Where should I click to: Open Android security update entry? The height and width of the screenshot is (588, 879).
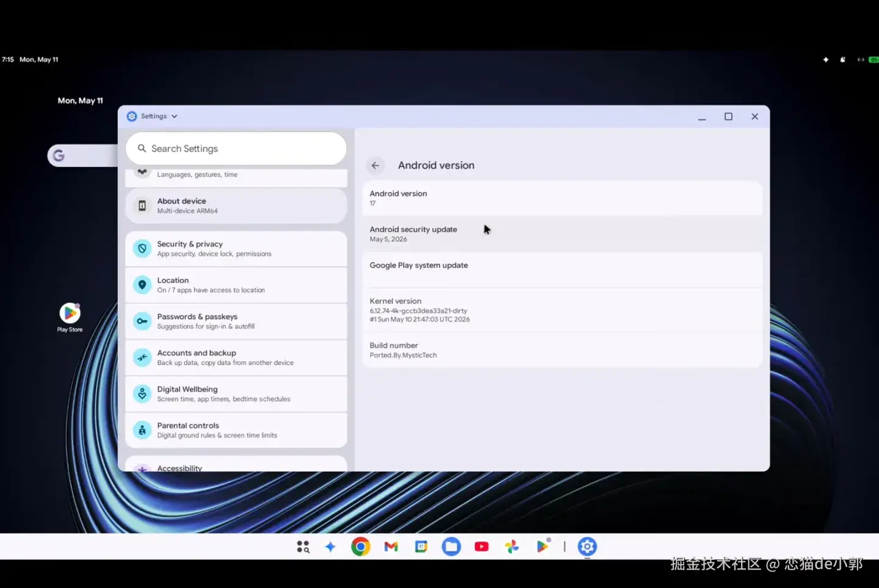tap(562, 234)
